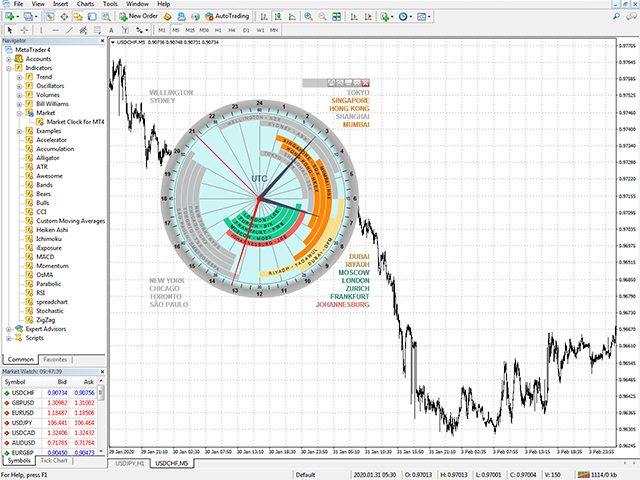Click the Tile Windows icon
The height and width of the screenshot is (480, 640).
[x=336, y=16]
